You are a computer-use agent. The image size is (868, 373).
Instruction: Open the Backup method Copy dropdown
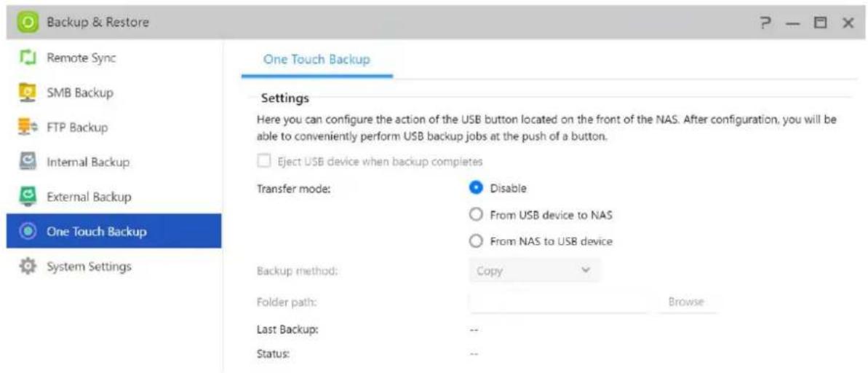pyautogui.click(x=534, y=271)
